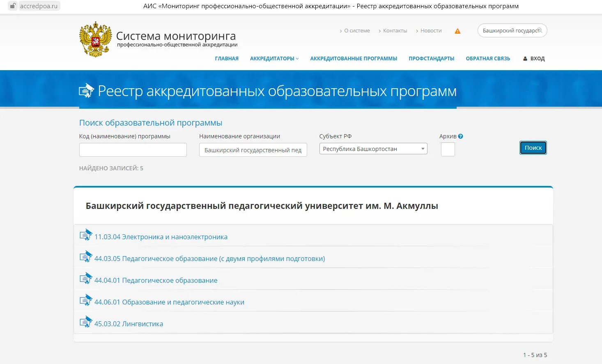Go to АККРЕДИТОВАННЫЕ ПРОГРАММЫ
Image resolution: width=602 pixels, height=364 pixels.
pos(354,59)
